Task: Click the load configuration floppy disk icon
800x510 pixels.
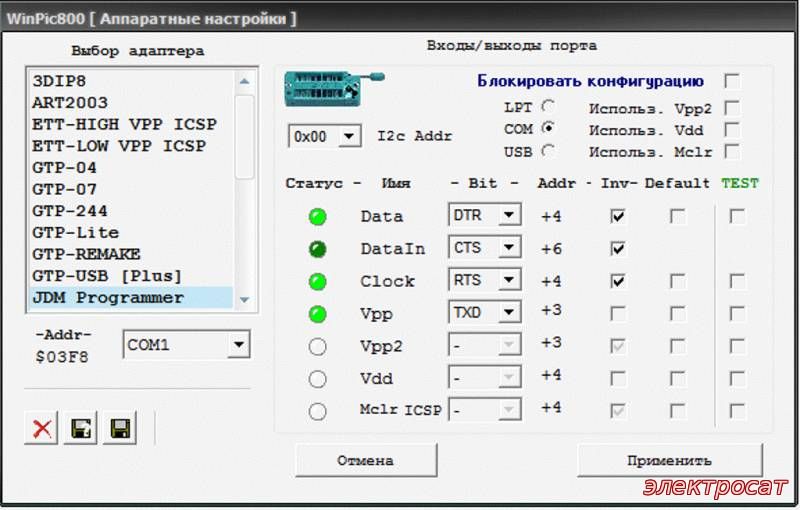Action: (81, 428)
